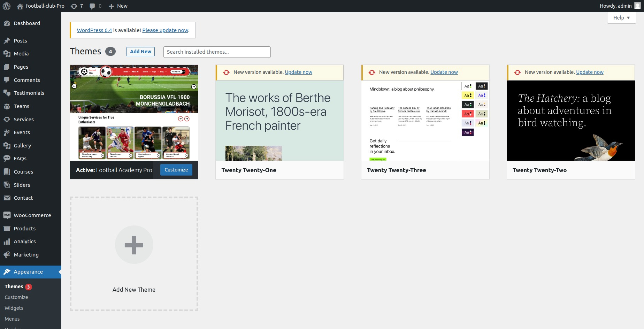The width and height of the screenshot is (644, 329).
Task: Click the Events icon in sidebar
Action: pyautogui.click(x=7, y=132)
